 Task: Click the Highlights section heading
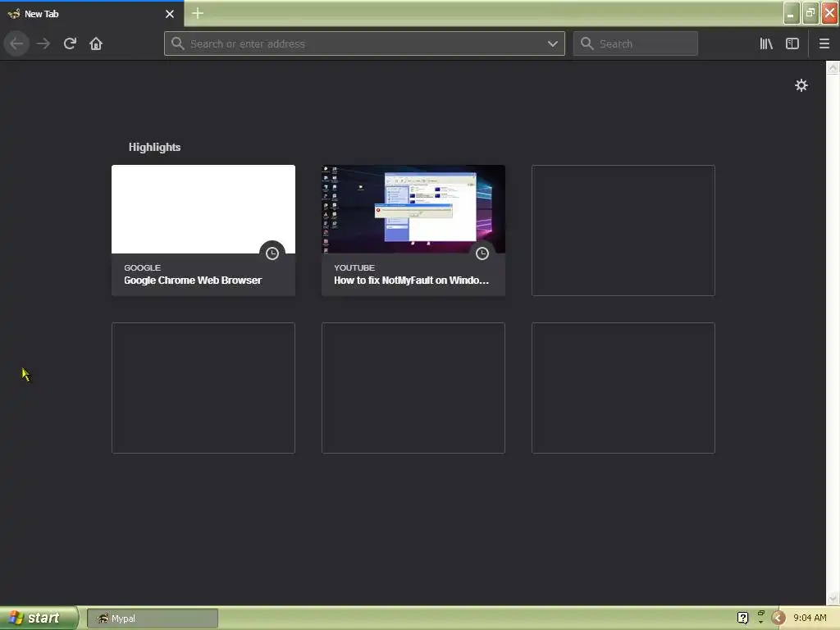(154, 147)
